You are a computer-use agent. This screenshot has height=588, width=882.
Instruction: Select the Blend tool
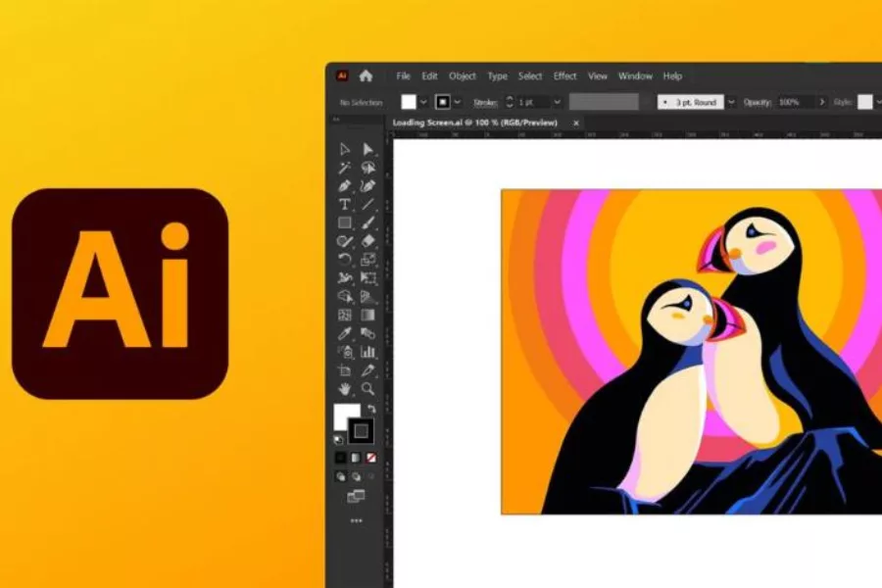coord(367,333)
